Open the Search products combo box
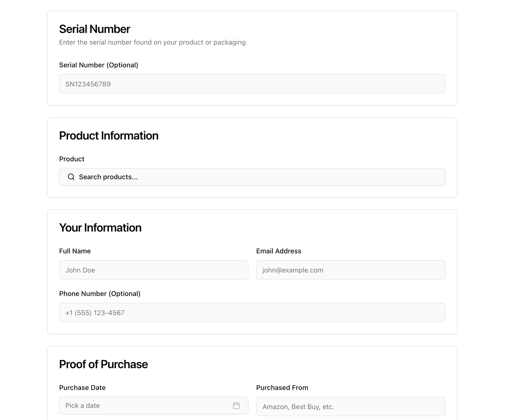This screenshot has height=420, width=506. coord(252,177)
